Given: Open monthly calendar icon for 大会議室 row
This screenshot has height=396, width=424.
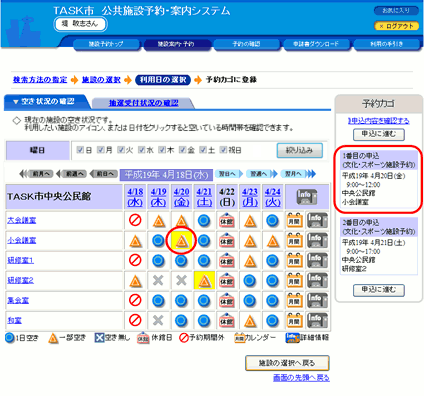Looking at the screenshot, I should [294, 221].
